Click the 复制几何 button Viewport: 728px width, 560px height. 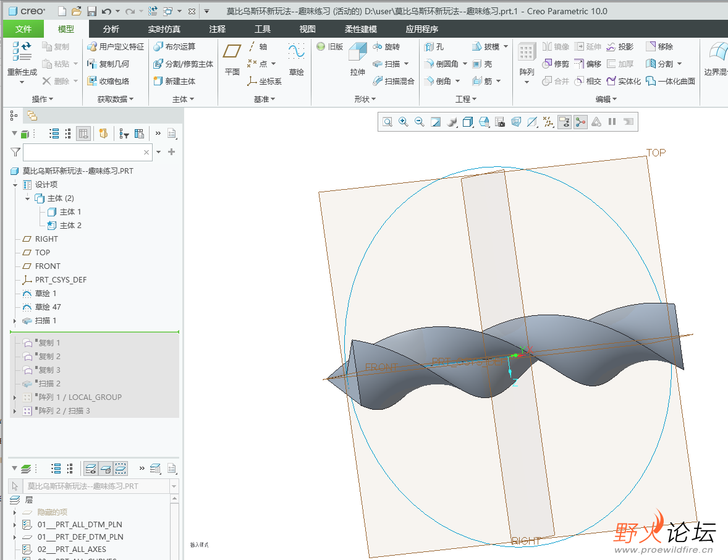click(x=108, y=64)
